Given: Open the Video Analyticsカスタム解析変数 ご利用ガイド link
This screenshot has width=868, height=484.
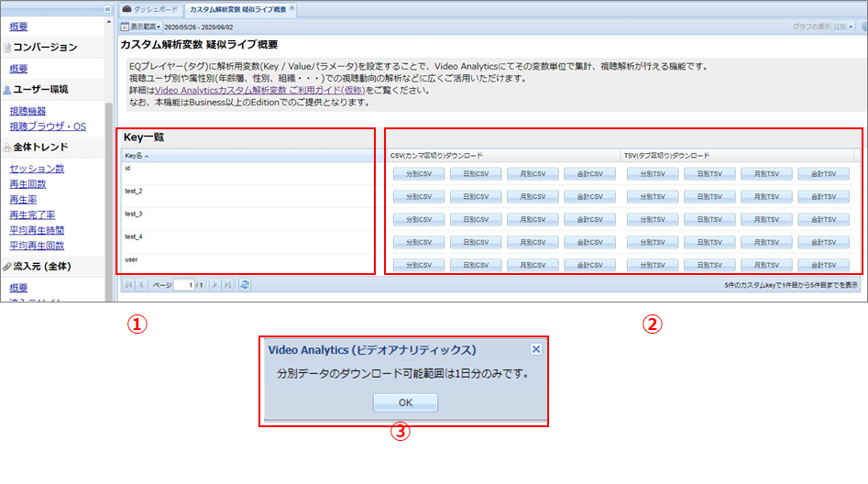Looking at the screenshot, I should pos(260,91).
